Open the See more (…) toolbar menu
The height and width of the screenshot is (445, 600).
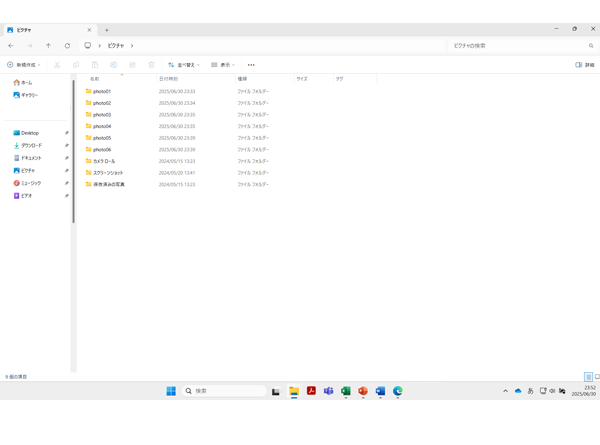click(251, 65)
